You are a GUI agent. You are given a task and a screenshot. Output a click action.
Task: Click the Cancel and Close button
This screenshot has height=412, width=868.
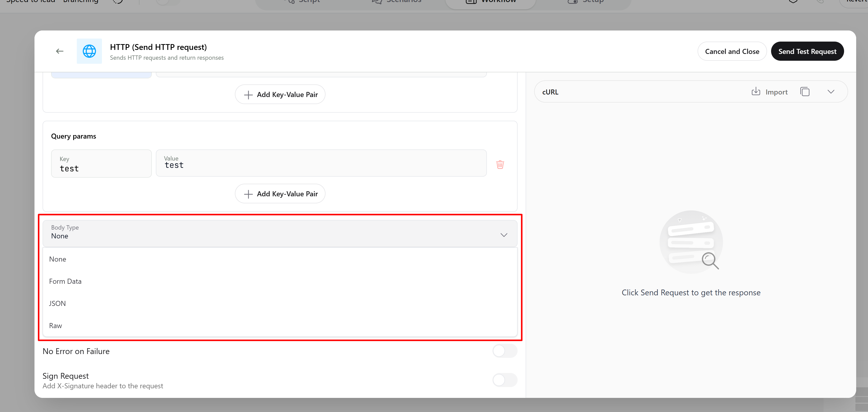(732, 51)
